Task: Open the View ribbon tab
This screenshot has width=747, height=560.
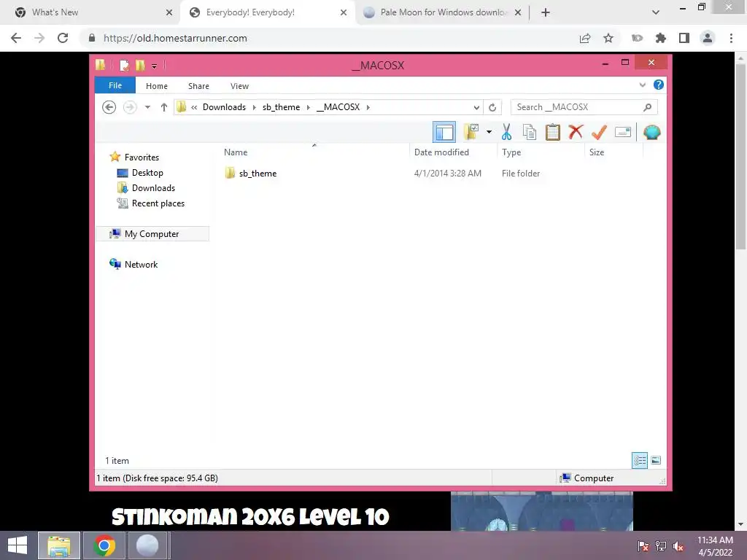Action: coord(239,86)
